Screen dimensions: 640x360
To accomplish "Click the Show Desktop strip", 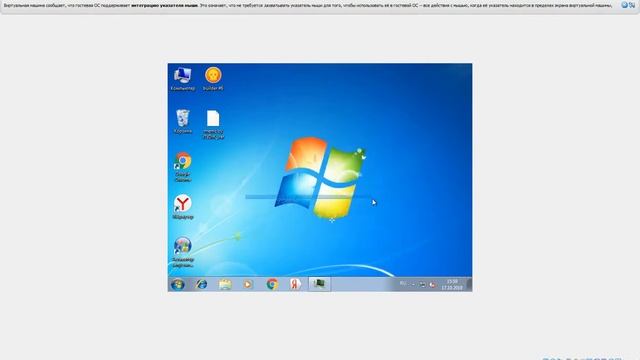I will (x=469, y=284).
